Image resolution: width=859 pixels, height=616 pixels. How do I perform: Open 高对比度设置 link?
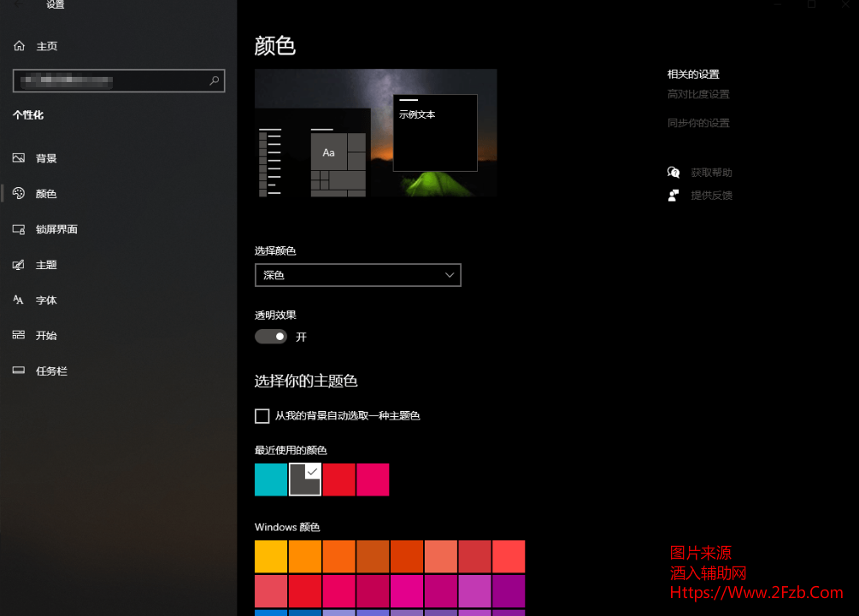[698, 94]
